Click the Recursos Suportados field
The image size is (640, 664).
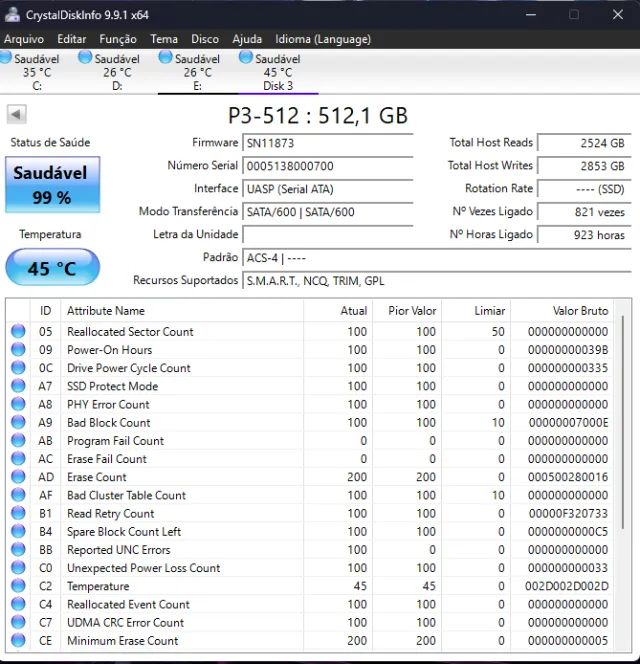[x=437, y=281]
